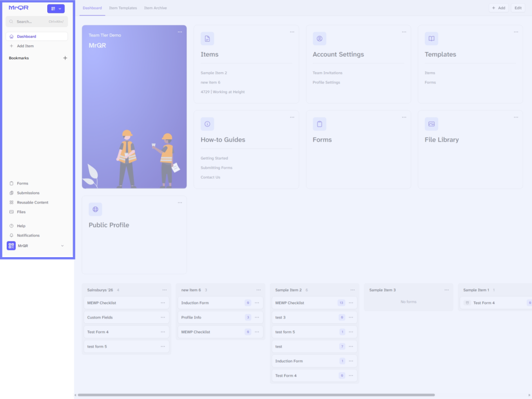Image resolution: width=532 pixels, height=399 pixels.
Task: Open test 3 form under Sample Item 2
Action: [x=314, y=317]
